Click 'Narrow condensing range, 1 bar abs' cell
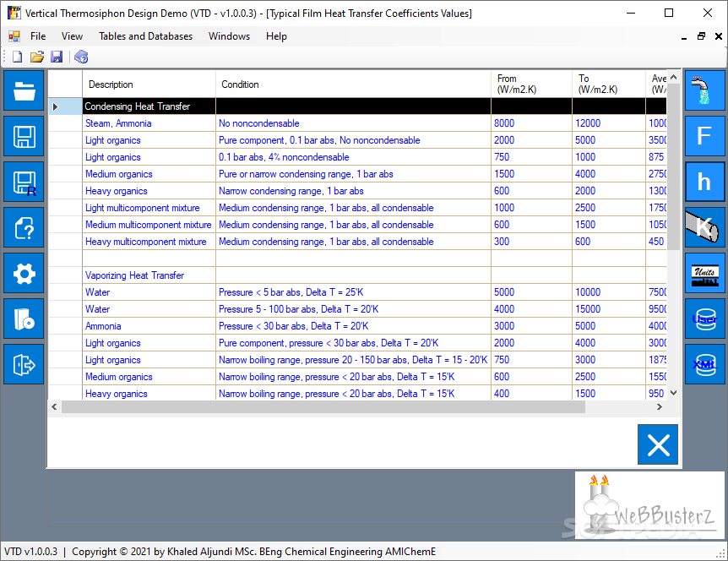728x561 pixels. point(353,191)
